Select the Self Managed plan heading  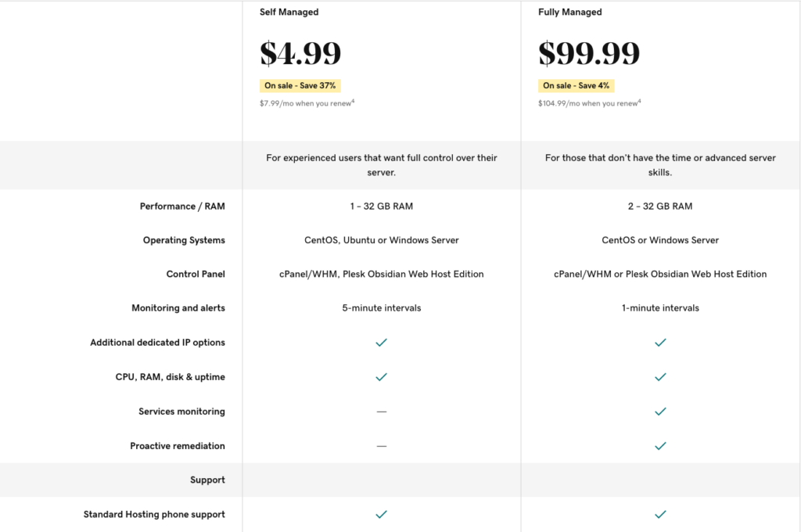289,13
